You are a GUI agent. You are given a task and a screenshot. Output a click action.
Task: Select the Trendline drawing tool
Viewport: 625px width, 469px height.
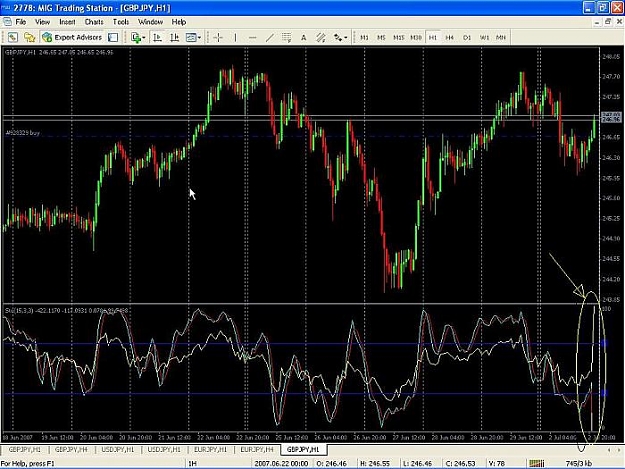[269, 37]
